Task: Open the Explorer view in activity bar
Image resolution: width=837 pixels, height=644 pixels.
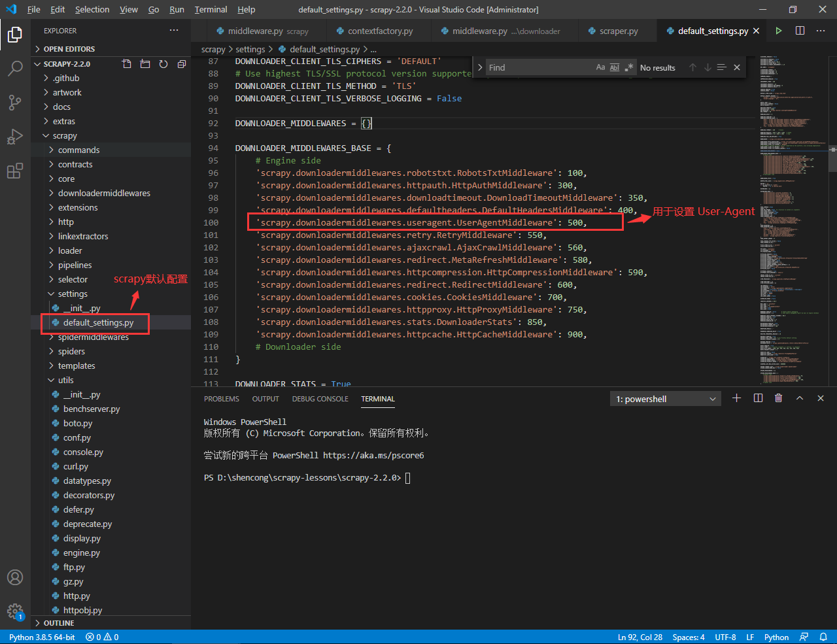Action: (x=15, y=34)
